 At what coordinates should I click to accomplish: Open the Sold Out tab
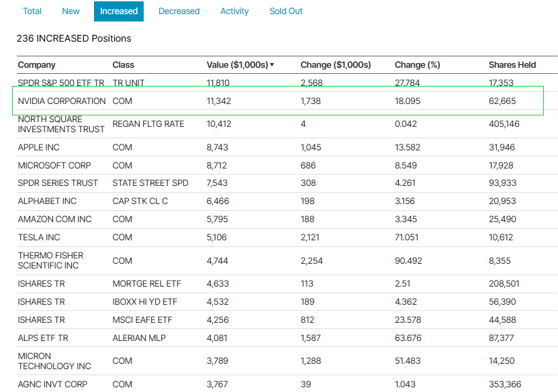coord(285,11)
